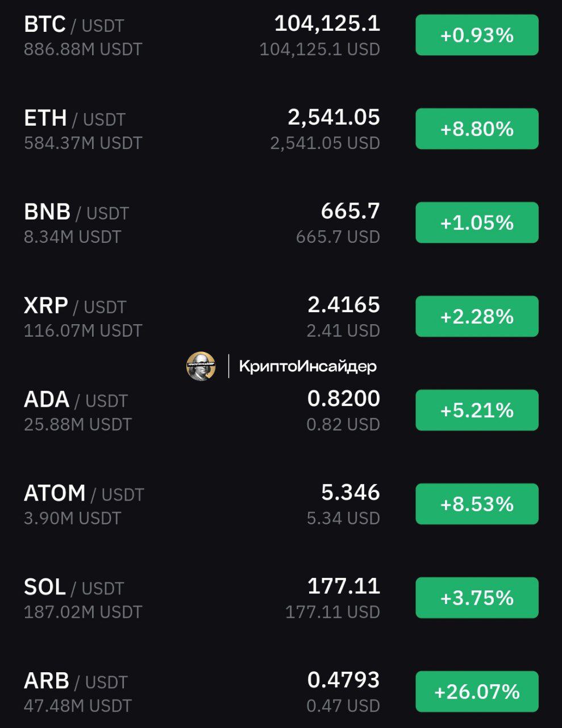The width and height of the screenshot is (562, 728).
Task: Click the +5.21% green badge
Action: [x=477, y=411]
